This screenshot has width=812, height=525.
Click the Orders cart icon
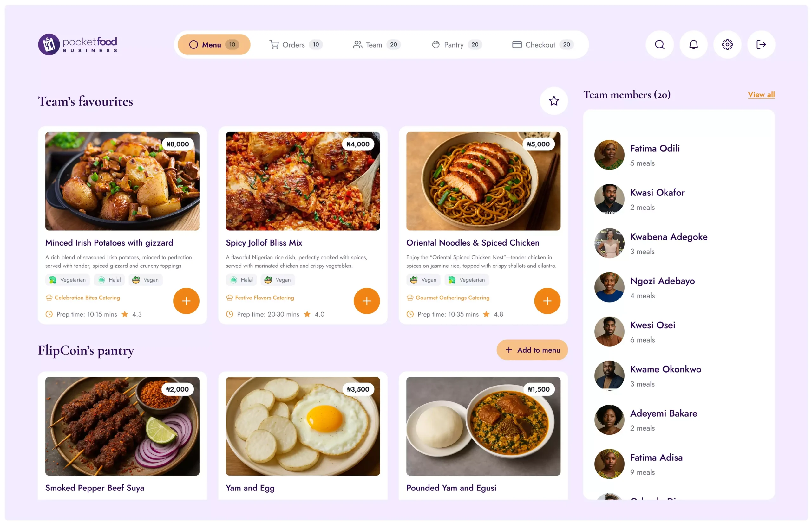click(275, 44)
